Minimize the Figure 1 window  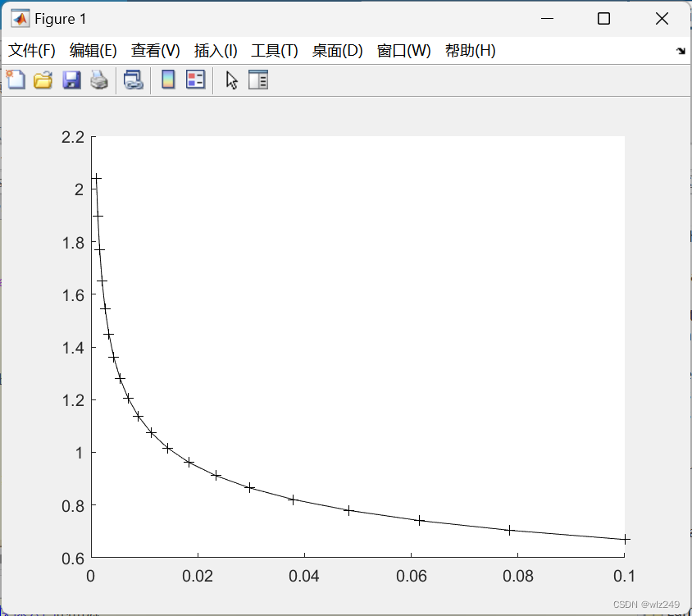click(x=547, y=19)
